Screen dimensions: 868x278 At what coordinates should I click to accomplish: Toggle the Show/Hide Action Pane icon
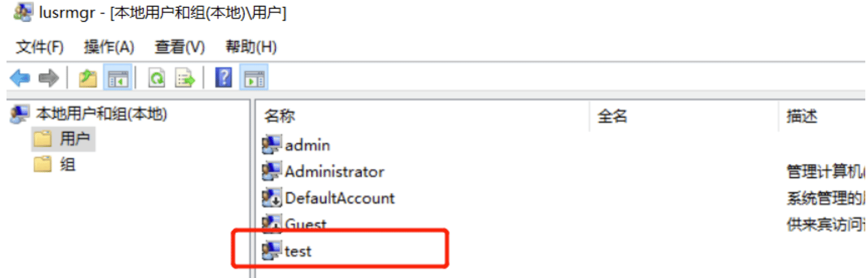[254, 78]
